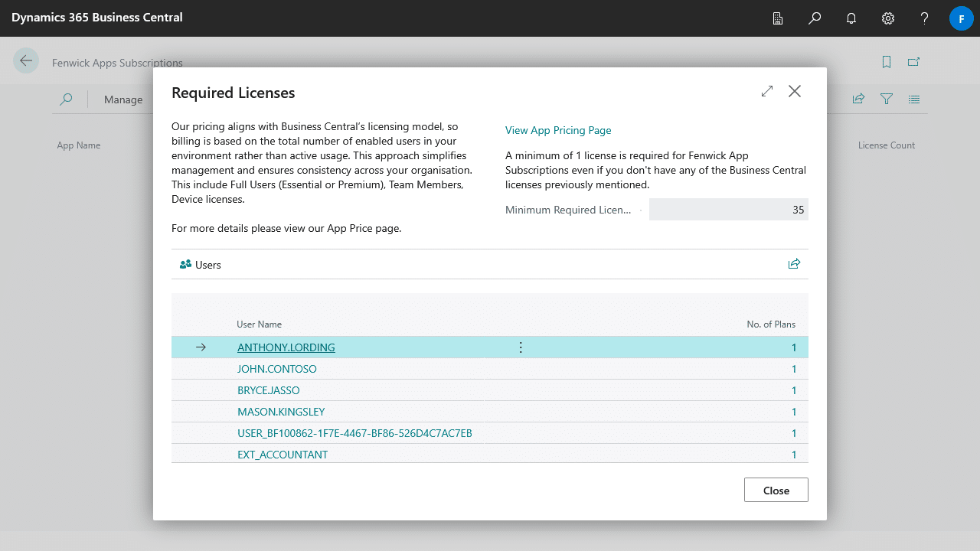Open the help question mark
This screenshot has width=980, height=551.
925,18
